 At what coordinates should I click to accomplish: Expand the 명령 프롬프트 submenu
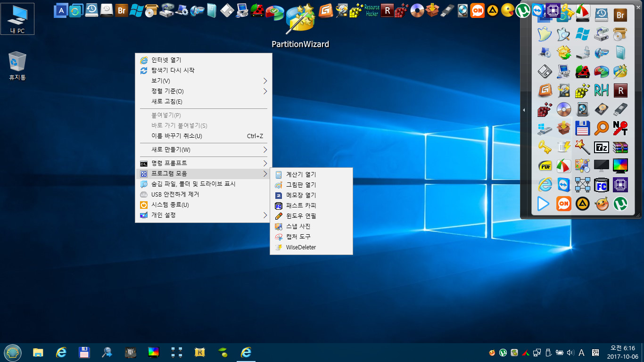(x=203, y=163)
